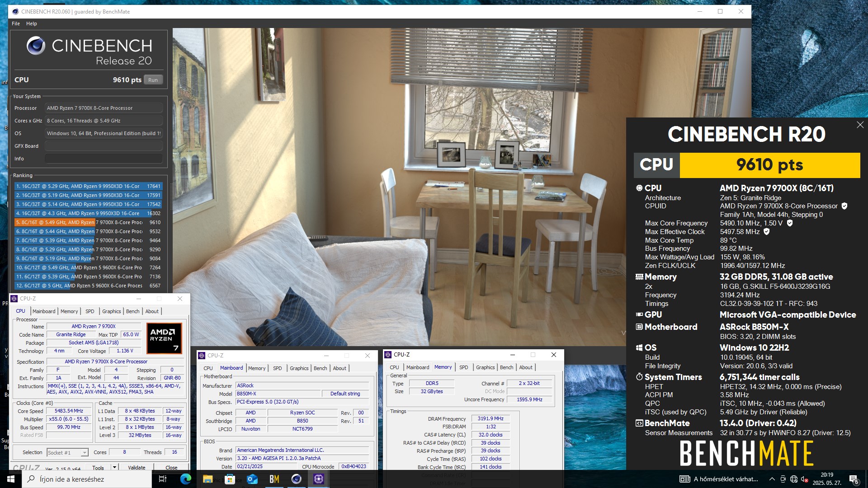Click the AMD Ryzen 7 logo in CPU-Z
868x488 pixels.
[164, 338]
